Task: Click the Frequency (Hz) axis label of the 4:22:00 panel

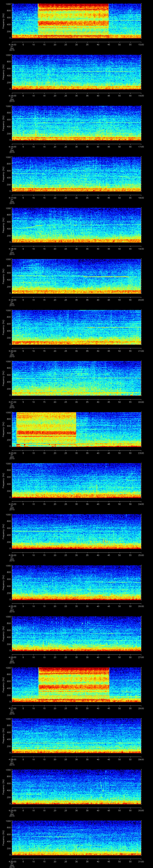Action: pyautogui.click(x=3, y=429)
